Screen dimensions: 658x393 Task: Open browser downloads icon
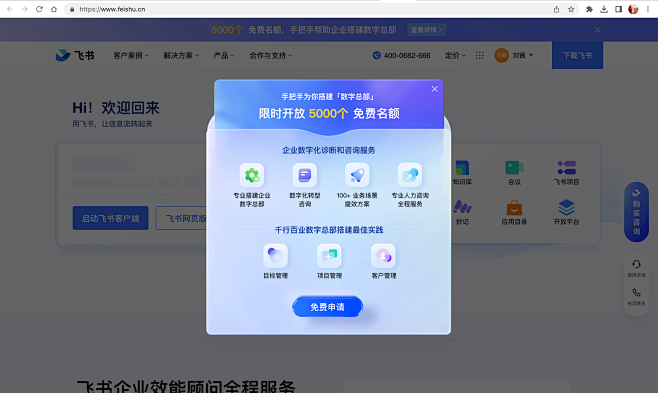coord(604,9)
